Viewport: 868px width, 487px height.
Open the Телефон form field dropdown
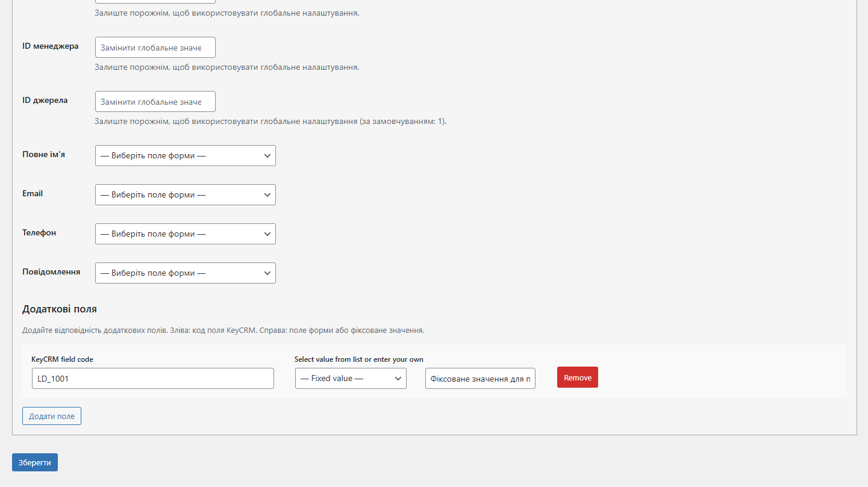coord(185,234)
